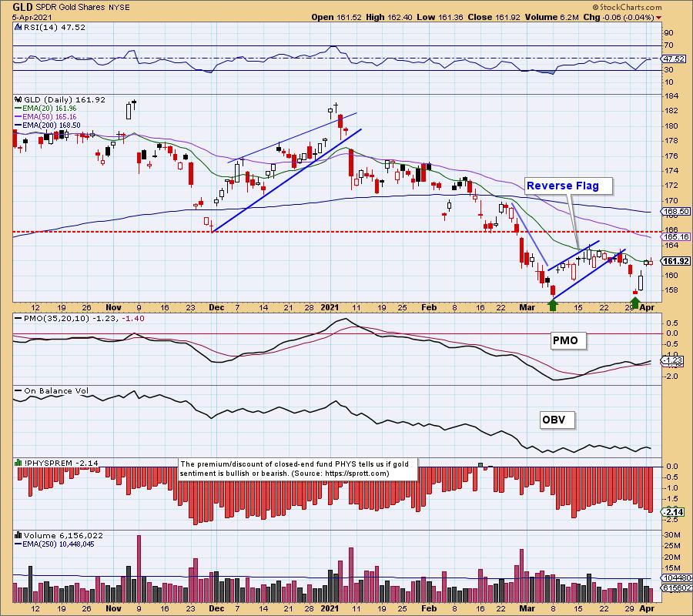Screen dimensions: 693x616
Task: Click the 161.92 last price tag
Action: pyautogui.click(x=676, y=261)
